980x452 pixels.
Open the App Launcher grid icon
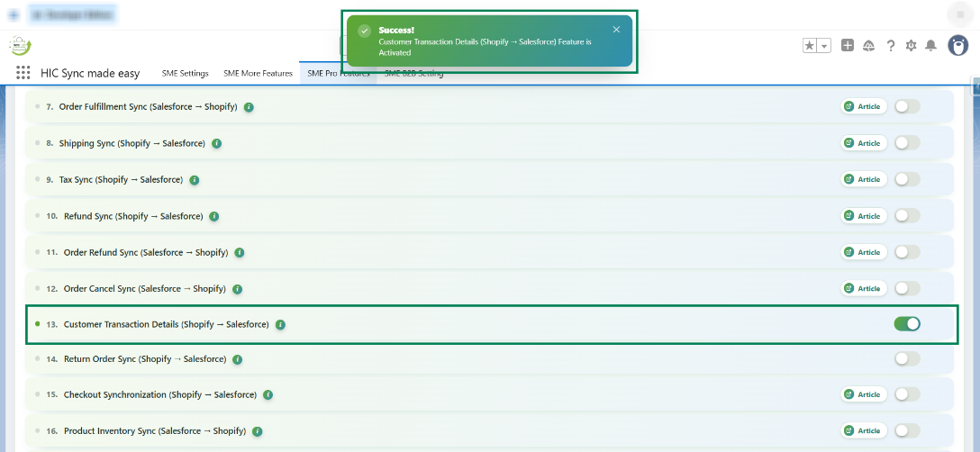coord(23,73)
